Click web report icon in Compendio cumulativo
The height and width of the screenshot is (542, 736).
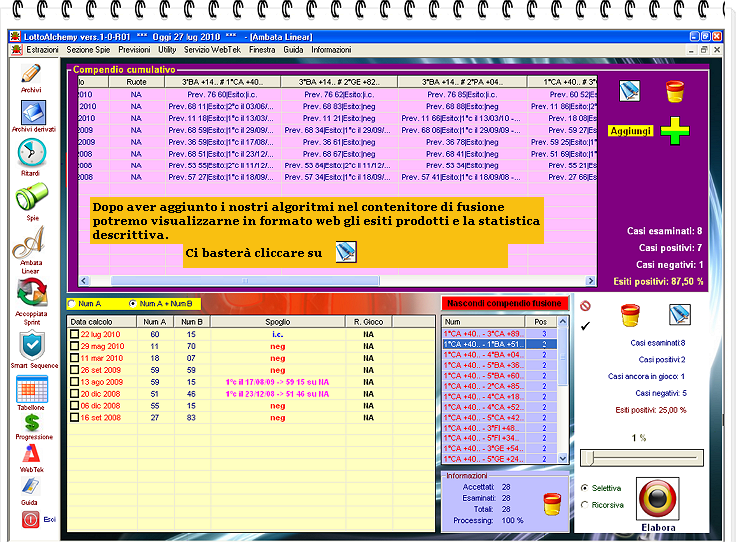click(x=629, y=91)
